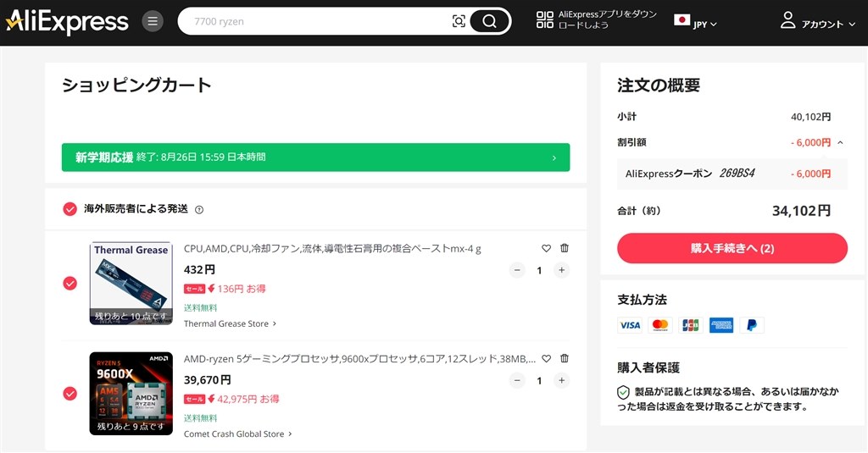This screenshot has height=453, width=868.
Task: Decrease Ryzen 9600X quantity with minus
Action: coord(517,380)
